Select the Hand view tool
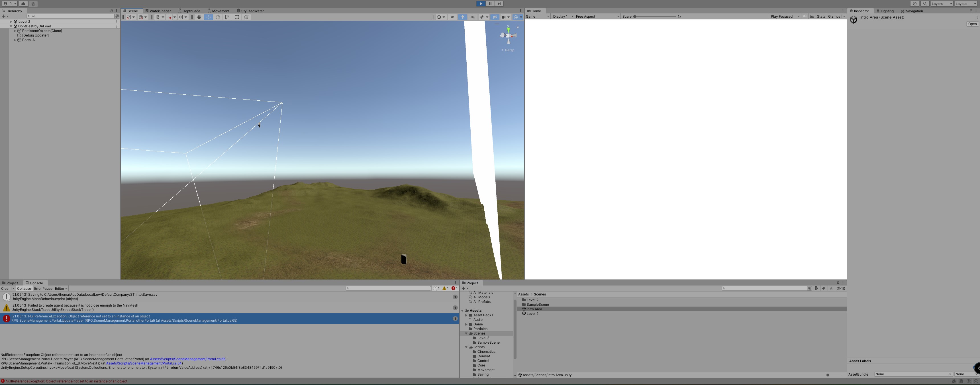 coord(199,17)
